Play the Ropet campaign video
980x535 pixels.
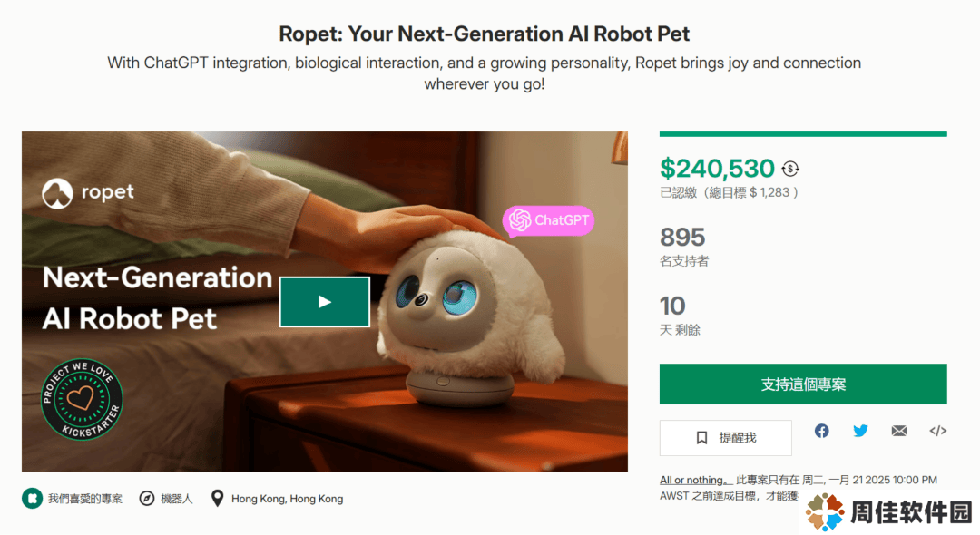(324, 302)
